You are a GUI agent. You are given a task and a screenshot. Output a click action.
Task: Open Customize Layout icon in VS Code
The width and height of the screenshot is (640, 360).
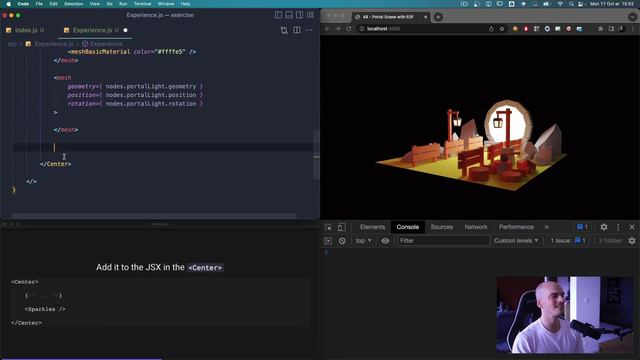pyautogui.click(x=311, y=15)
